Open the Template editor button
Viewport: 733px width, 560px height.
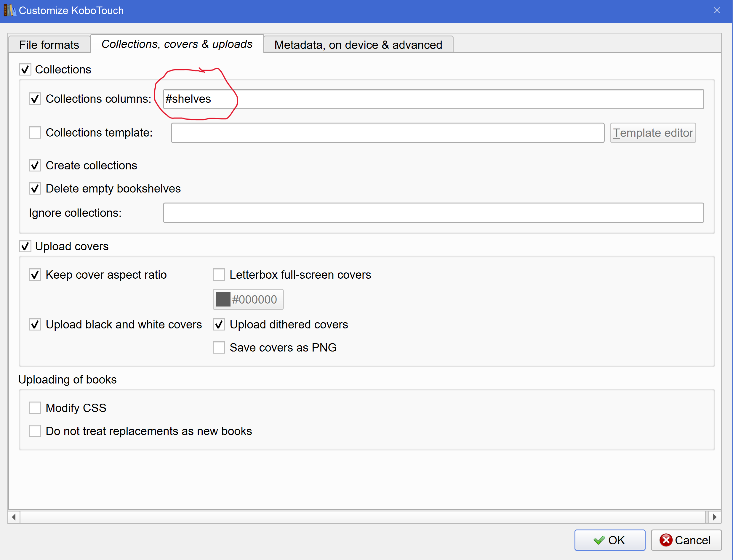(653, 133)
